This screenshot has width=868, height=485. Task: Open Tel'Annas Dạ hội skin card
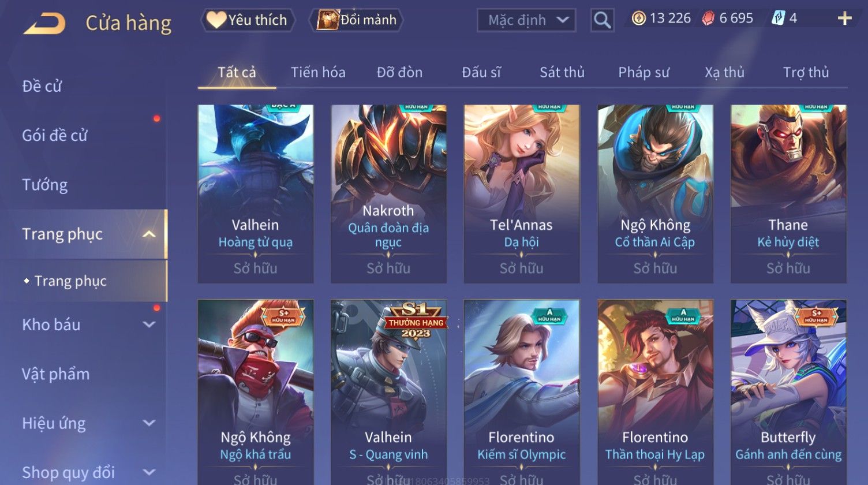[522, 193]
